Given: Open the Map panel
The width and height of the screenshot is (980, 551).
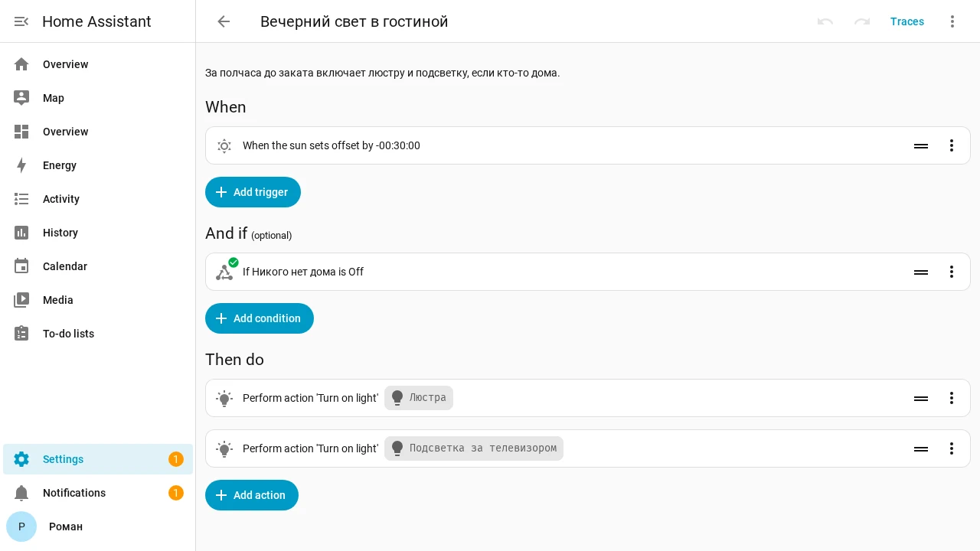Looking at the screenshot, I should point(98,98).
